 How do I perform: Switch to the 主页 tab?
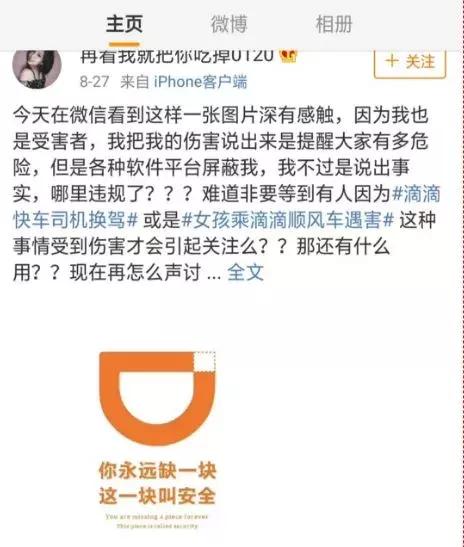click(124, 24)
